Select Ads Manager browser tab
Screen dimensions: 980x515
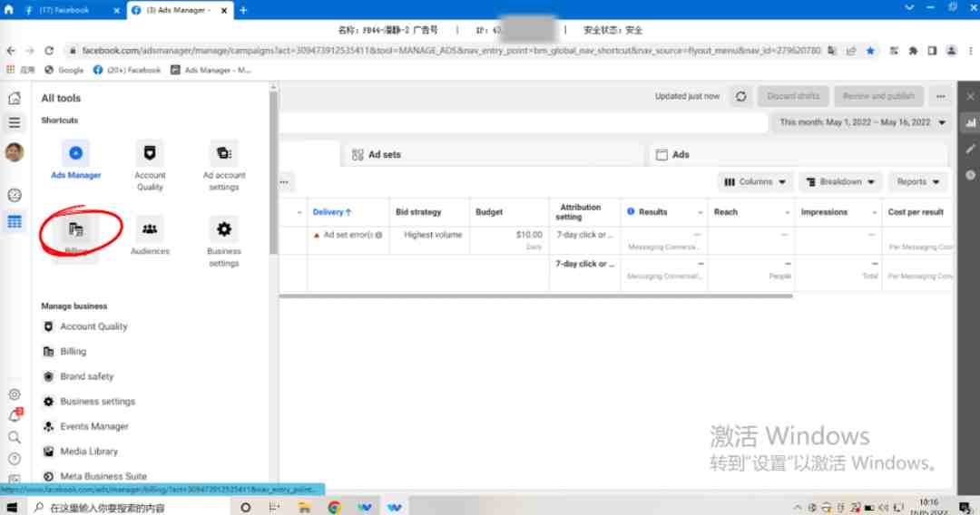click(x=179, y=10)
